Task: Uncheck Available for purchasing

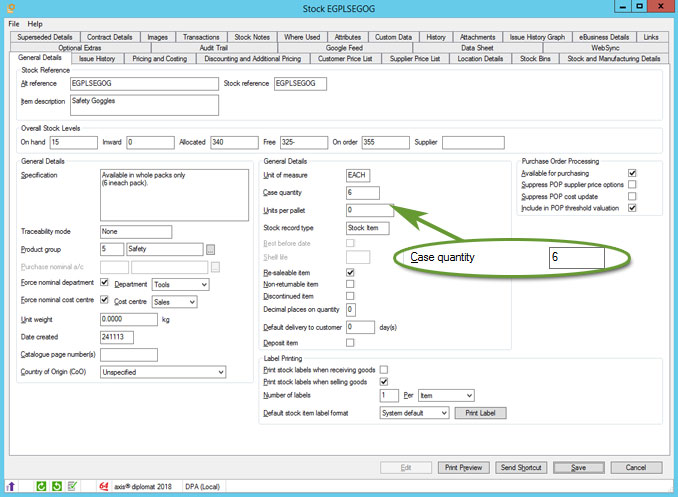Action: click(x=632, y=173)
